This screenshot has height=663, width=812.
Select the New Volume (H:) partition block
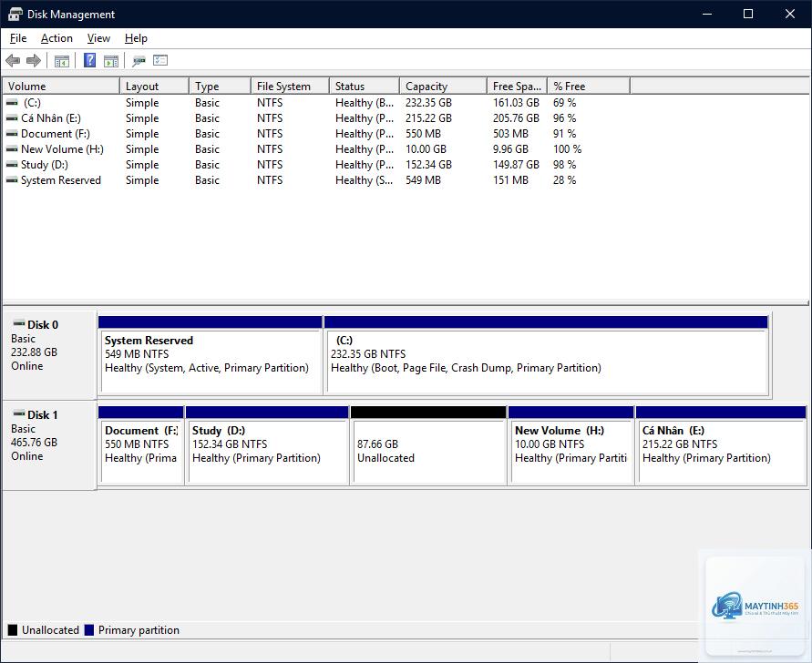coord(571,445)
